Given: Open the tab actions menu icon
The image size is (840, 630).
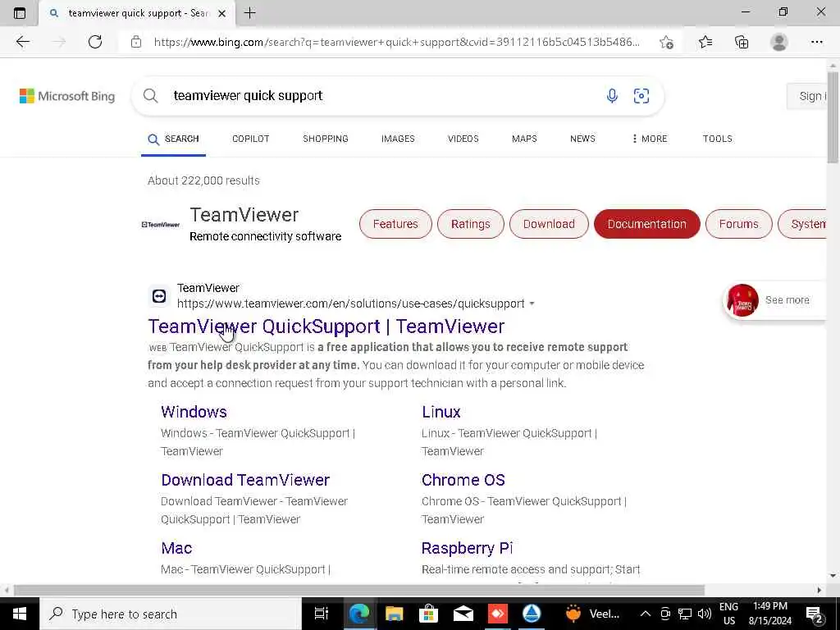Looking at the screenshot, I should 20,13.
